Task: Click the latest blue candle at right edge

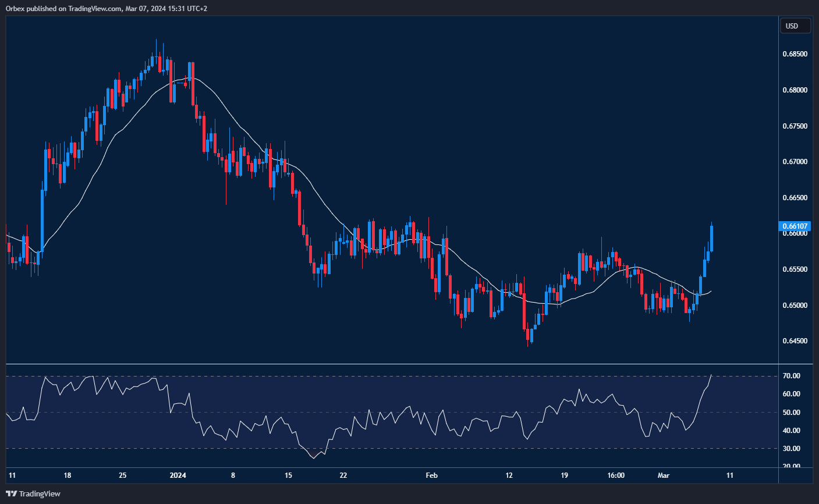Action: click(x=711, y=239)
